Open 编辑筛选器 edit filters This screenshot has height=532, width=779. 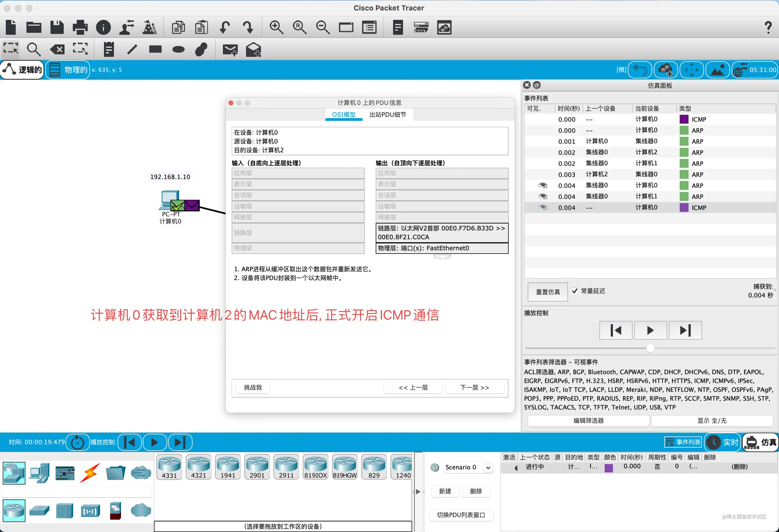point(588,421)
